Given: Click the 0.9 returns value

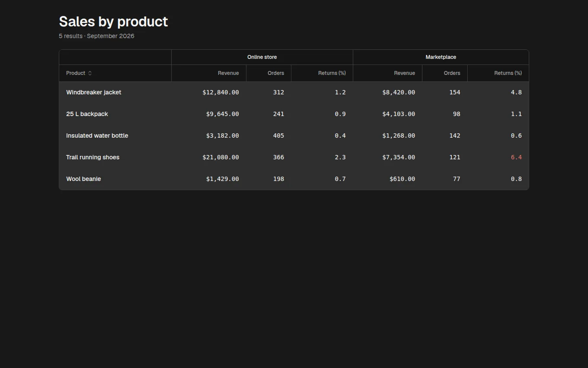Looking at the screenshot, I should (x=340, y=114).
